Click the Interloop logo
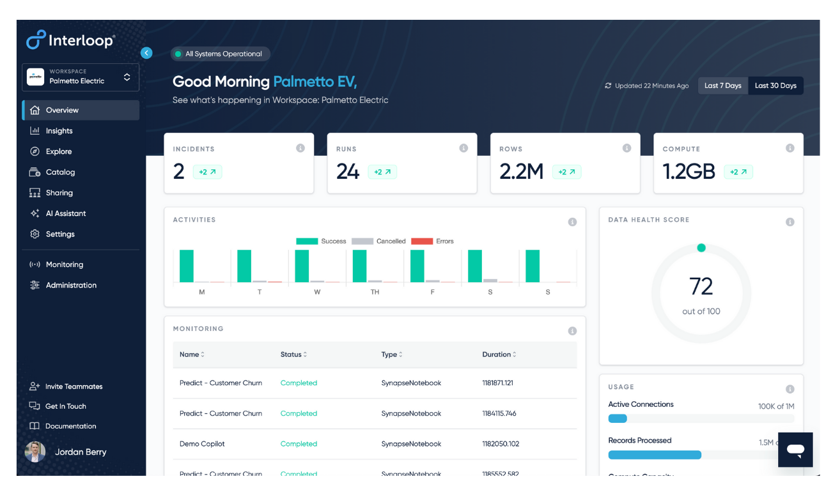The width and height of the screenshot is (840, 504). (71, 40)
